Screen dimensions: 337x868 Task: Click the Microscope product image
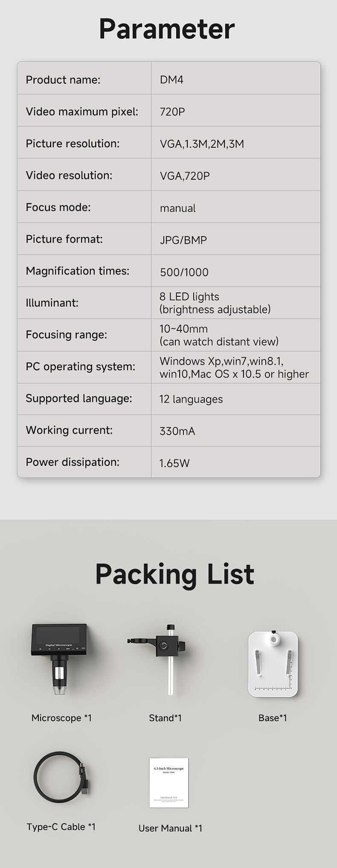(61, 658)
